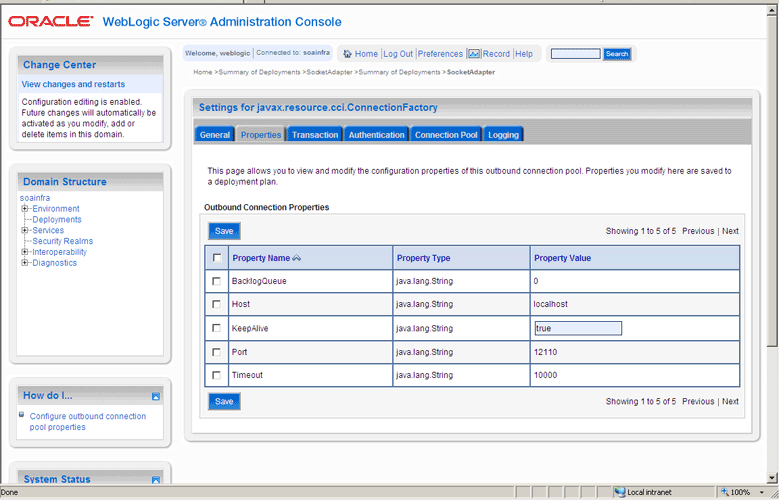The height and width of the screenshot is (500, 779).
Task: Switch to the General tab
Action: click(215, 135)
